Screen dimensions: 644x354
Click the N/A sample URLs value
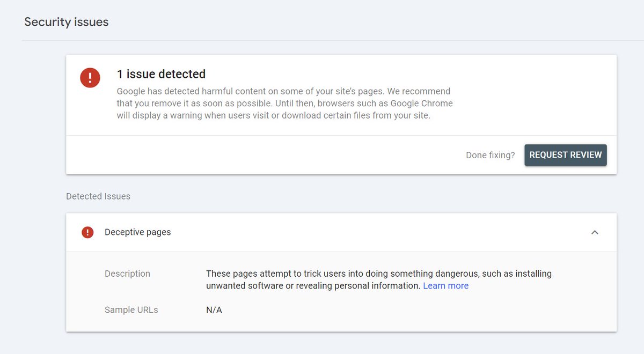coord(214,310)
